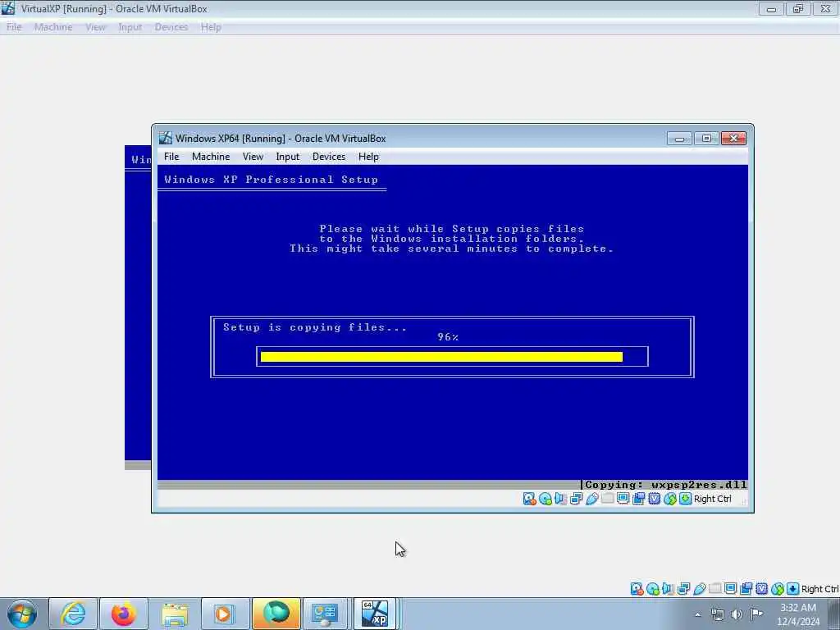This screenshot has height=630, width=840.
Task: Open Input menu in VirtualXP window
Action: [130, 27]
